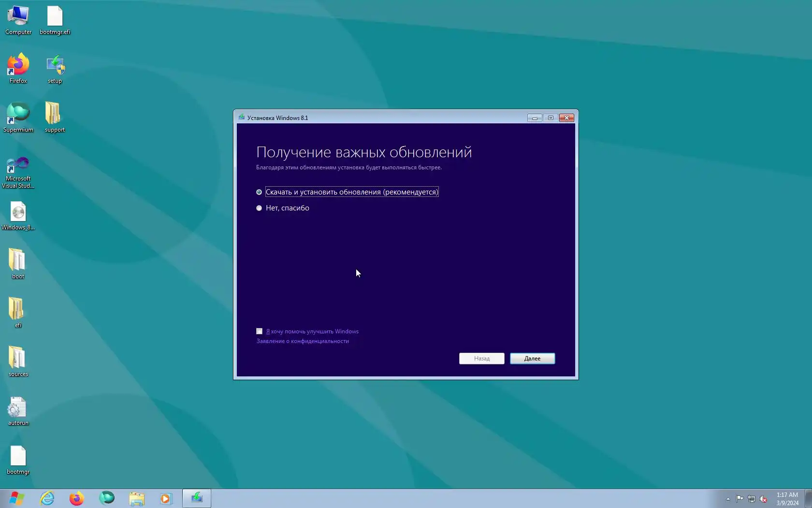Click the muted volume tray icon
Viewport: 812px width, 508px height.
[x=763, y=499]
